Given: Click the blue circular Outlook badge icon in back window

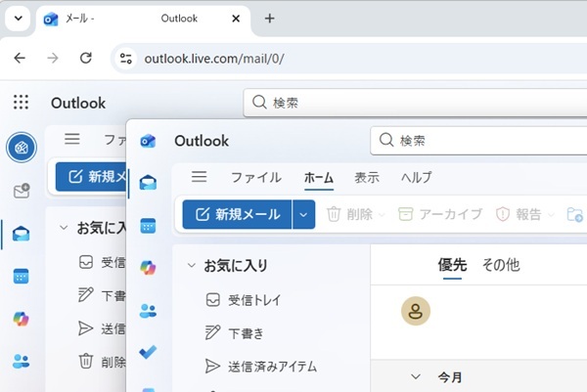Looking at the screenshot, I should coord(22,148).
